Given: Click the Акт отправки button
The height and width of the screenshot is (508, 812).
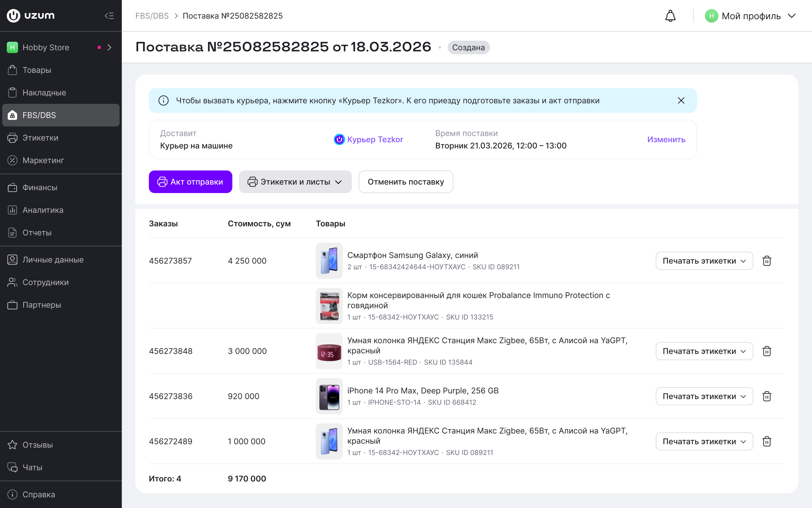Looking at the screenshot, I should [190, 182].
